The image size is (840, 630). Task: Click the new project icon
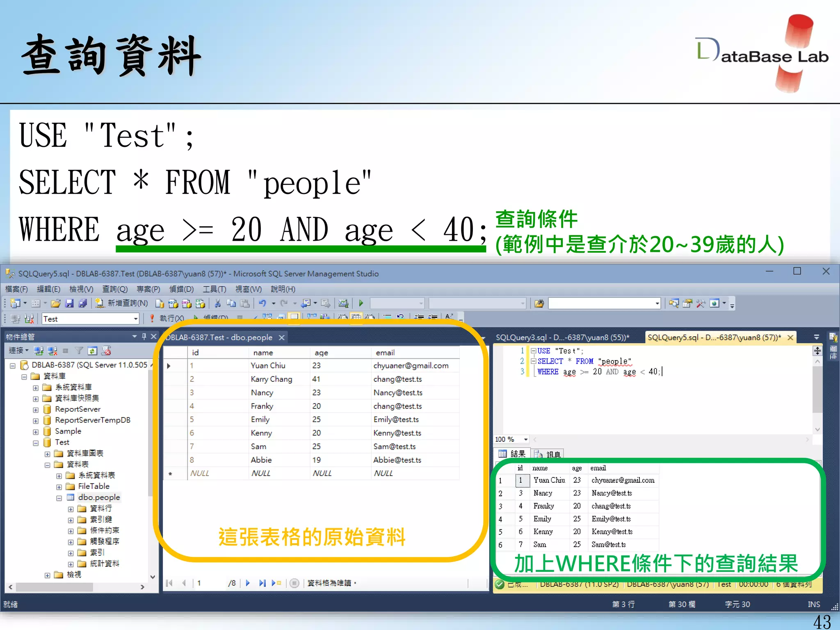click(x=15, y=304)
